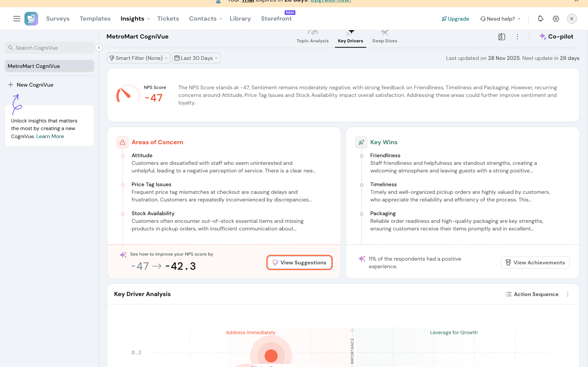Switch to the Topic Analysis tab

click(x=313, y=37)
